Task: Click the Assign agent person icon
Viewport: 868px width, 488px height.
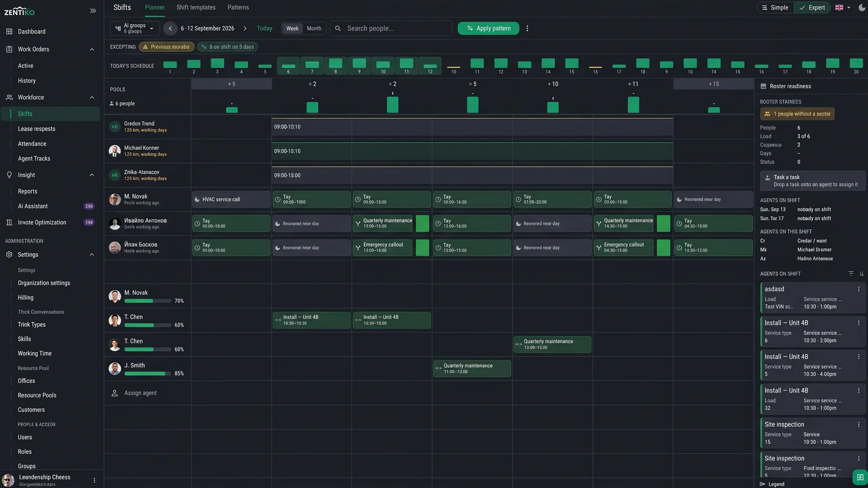Action: click(114, 393)
